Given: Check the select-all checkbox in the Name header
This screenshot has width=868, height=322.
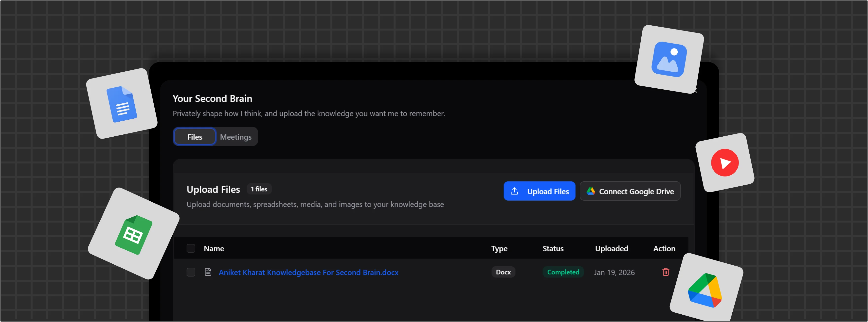Looking at the screenshot, I should [x=191, y=248].
